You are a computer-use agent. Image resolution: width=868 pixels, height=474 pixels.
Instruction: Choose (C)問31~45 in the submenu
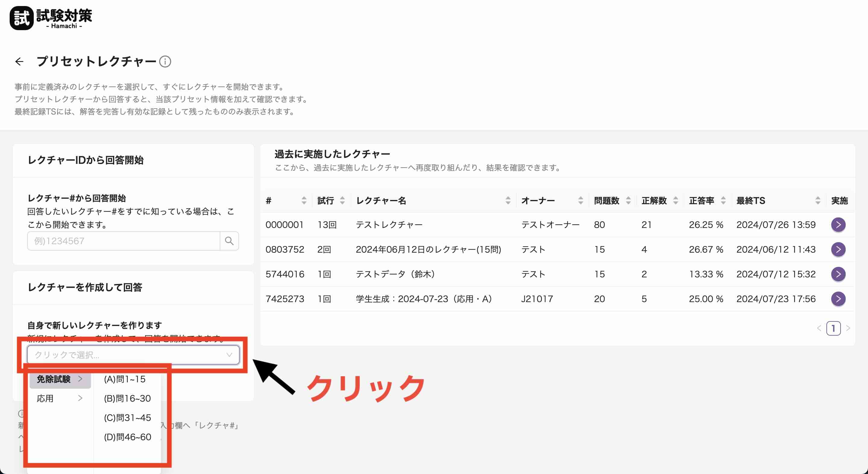127,418
